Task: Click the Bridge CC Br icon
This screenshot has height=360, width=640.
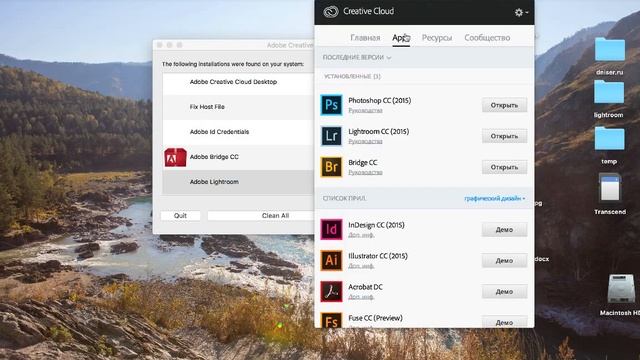Action: pyautogui.click(x=331, y=167)
